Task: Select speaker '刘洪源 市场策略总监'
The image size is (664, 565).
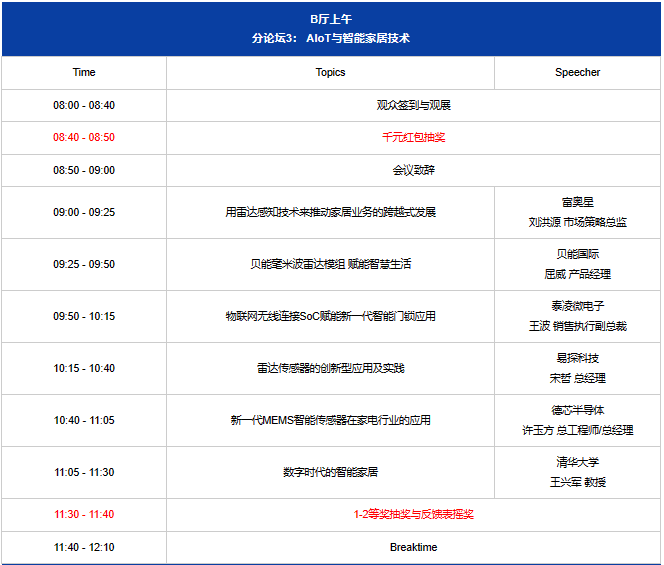Action: [x=578, y=222]
